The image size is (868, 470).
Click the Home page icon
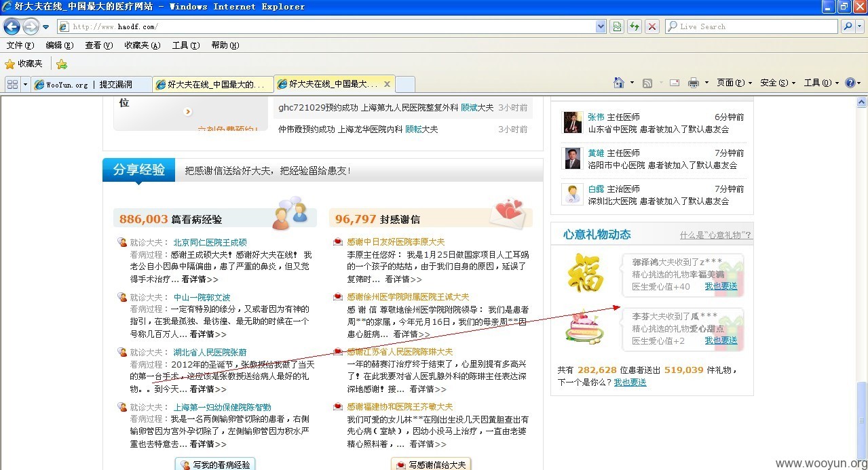pyautogui.click(x=619, y=83)
